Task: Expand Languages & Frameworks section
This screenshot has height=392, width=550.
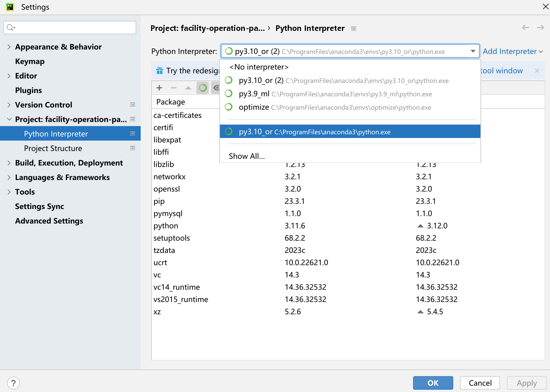Action: point(9,177)
